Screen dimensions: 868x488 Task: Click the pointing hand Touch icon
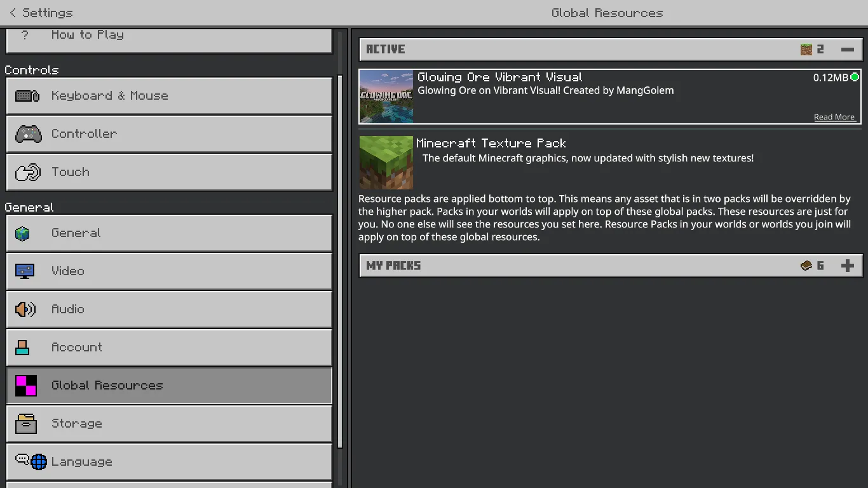[27, 172]
